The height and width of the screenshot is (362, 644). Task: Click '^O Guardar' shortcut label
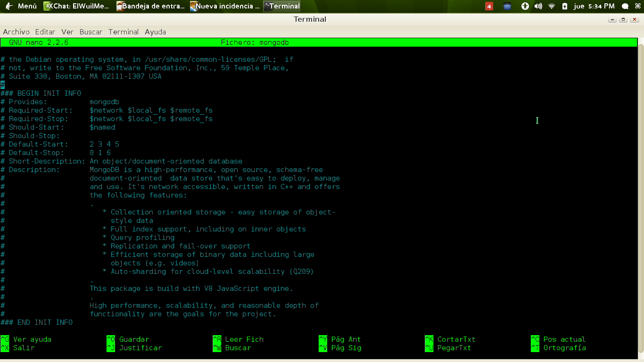coord(128,339)
